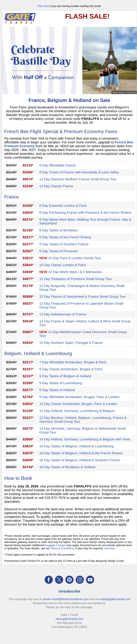Open 9 Day Tastes of Bordeaux tour
This screenshot has width=137, height=644.
(x=58, y=230)
